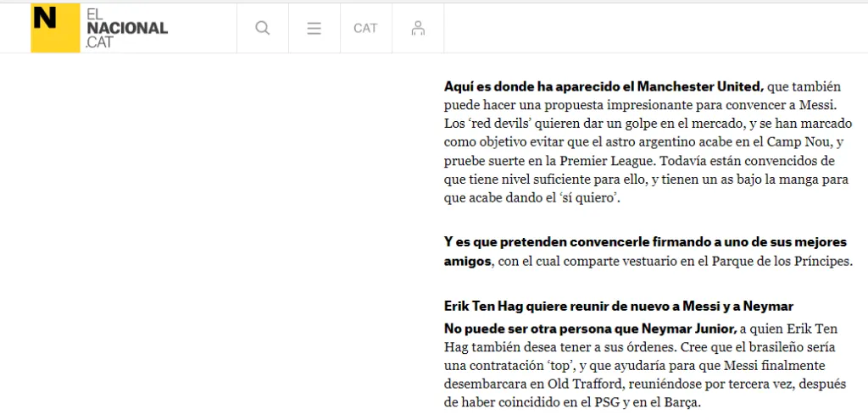The width and height of the screenshot is (868, 420).
Task: Click the 'Erik Ten Hag quiere reunir' subheading
Action: pos(618,306)
